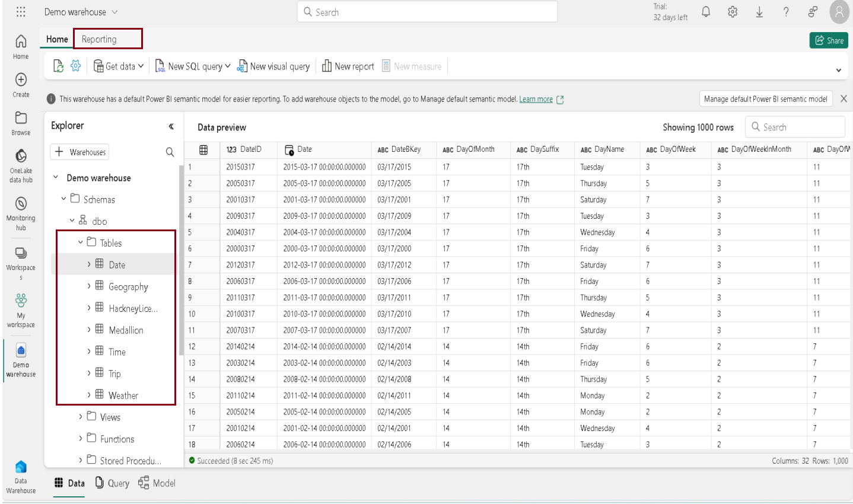853x504 pixels.
Task: Open the Learn more link
Action: (x=536, y=99)
